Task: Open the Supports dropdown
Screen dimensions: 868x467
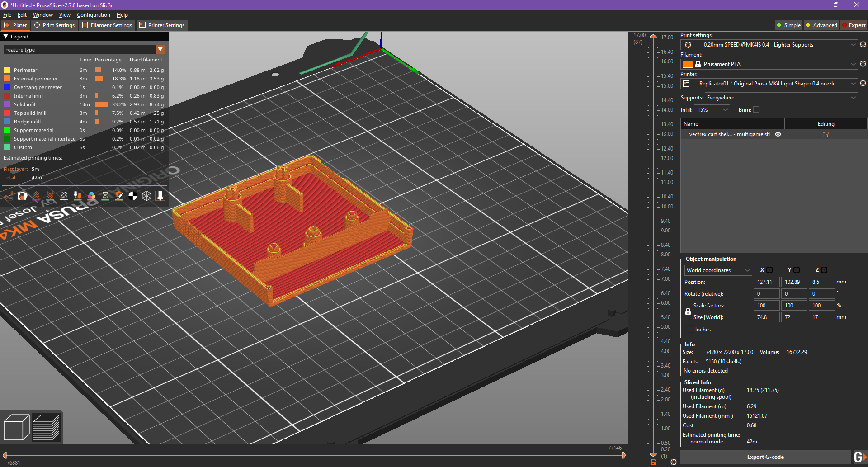Action: [781, 98]
